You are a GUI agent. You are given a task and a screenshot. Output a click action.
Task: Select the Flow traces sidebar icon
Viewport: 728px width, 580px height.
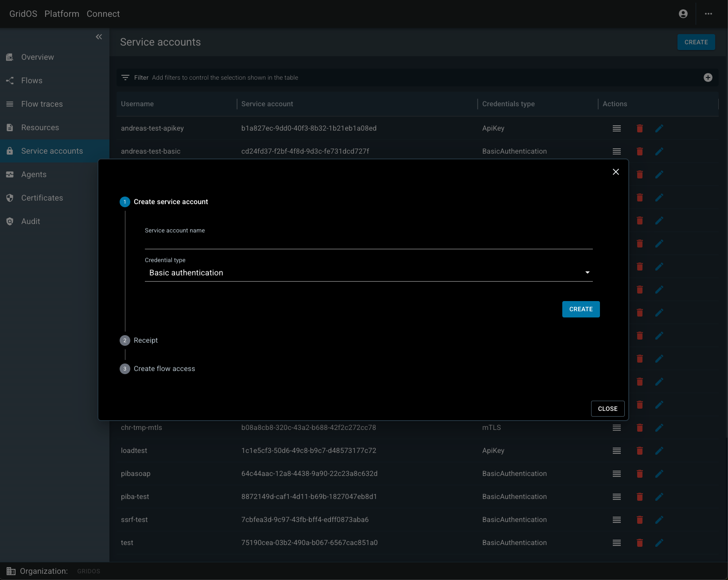pos(10,104)
